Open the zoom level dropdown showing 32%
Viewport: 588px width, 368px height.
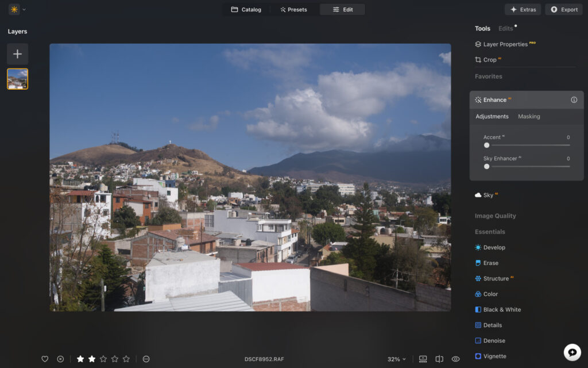(396, 359)
